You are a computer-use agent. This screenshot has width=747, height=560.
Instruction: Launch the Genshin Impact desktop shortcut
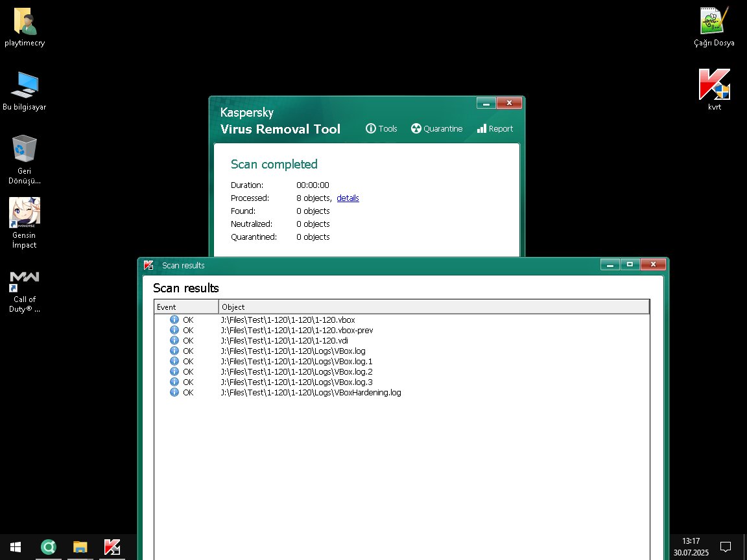[25, 213]
